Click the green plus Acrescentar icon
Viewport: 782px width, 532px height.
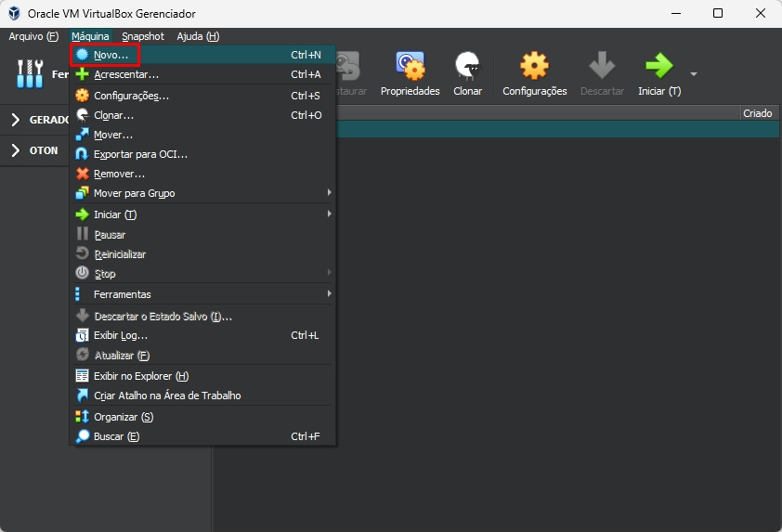83,74
